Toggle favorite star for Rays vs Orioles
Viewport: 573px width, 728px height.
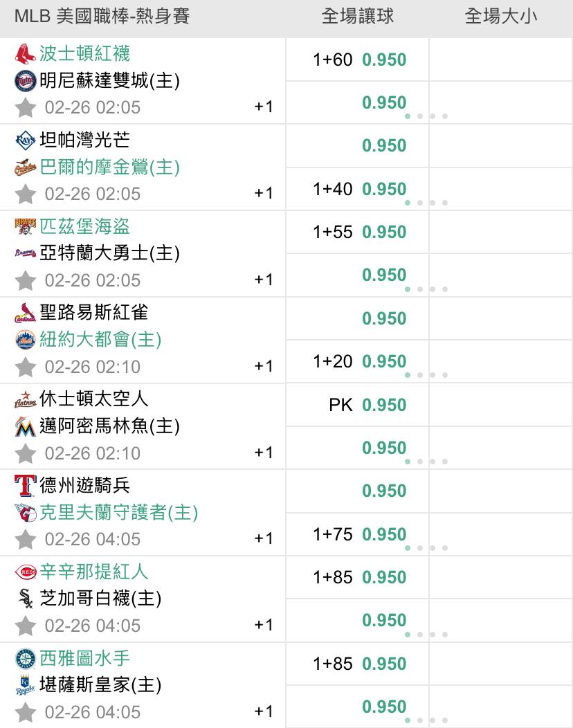pos(26,194)
